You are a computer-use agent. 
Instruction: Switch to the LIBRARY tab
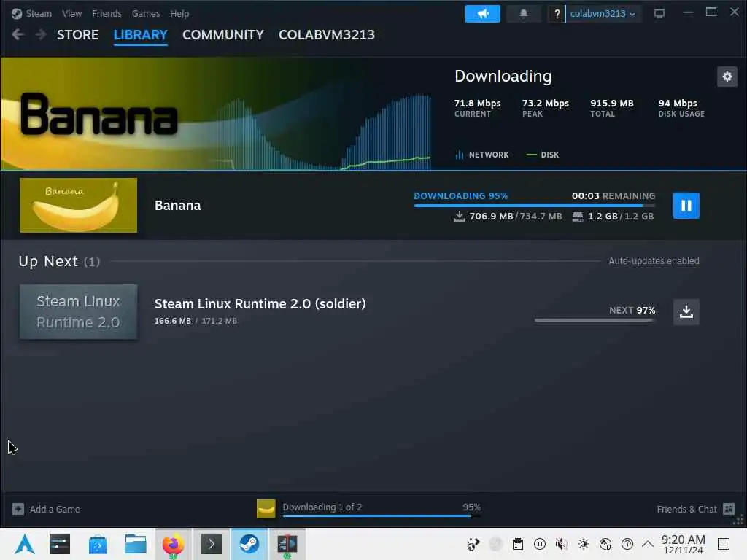tap(141, 35)
